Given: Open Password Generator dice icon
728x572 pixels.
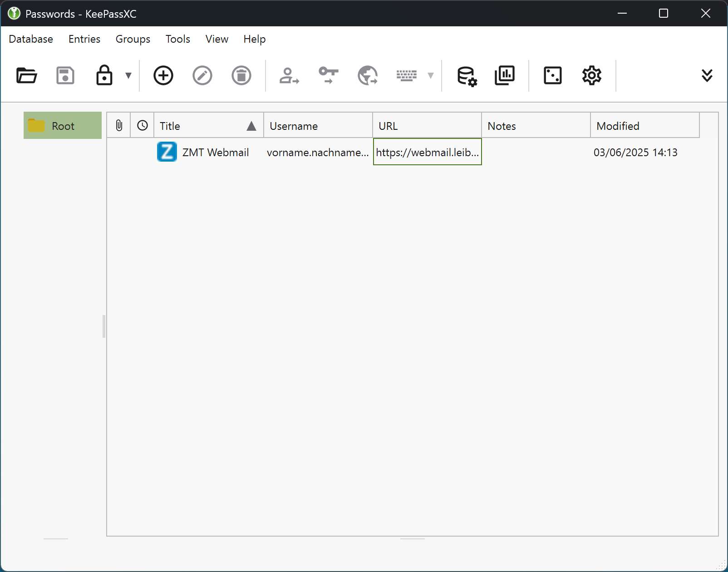Looking at the screenshot, I should tap(552, 75).
